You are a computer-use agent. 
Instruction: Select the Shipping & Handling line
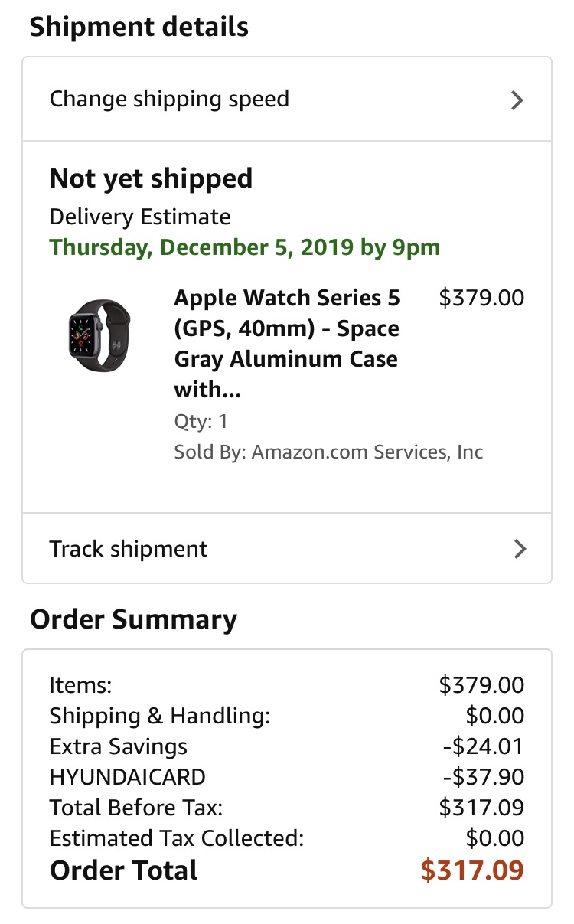point(160,716)
